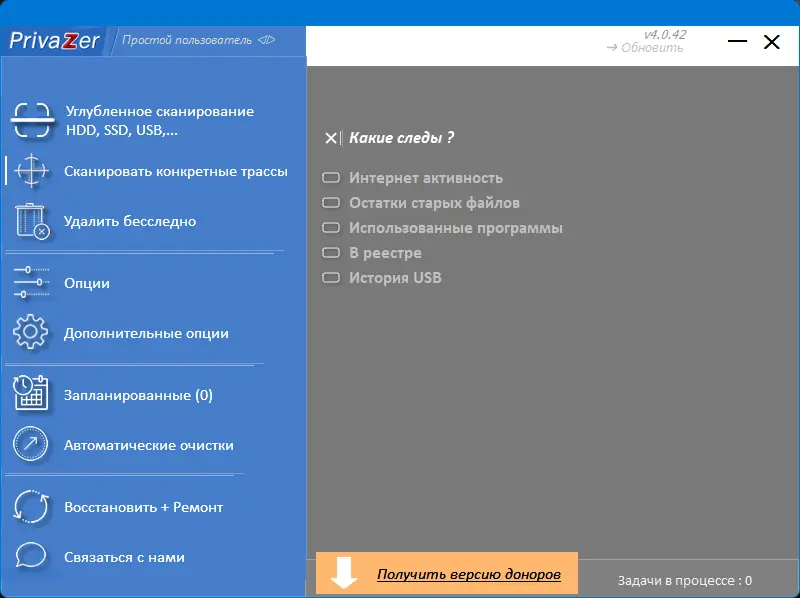Image resolution: width=800 pixels, height=598 pixels.
Task: Click the orange download arrow icon
Action: click(x=344, y=573)
